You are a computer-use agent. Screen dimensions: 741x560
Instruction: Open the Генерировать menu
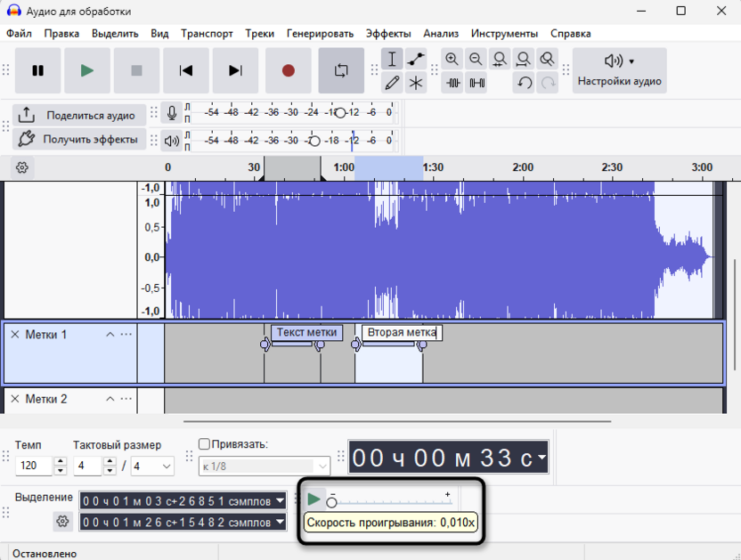tap(320, 34)
